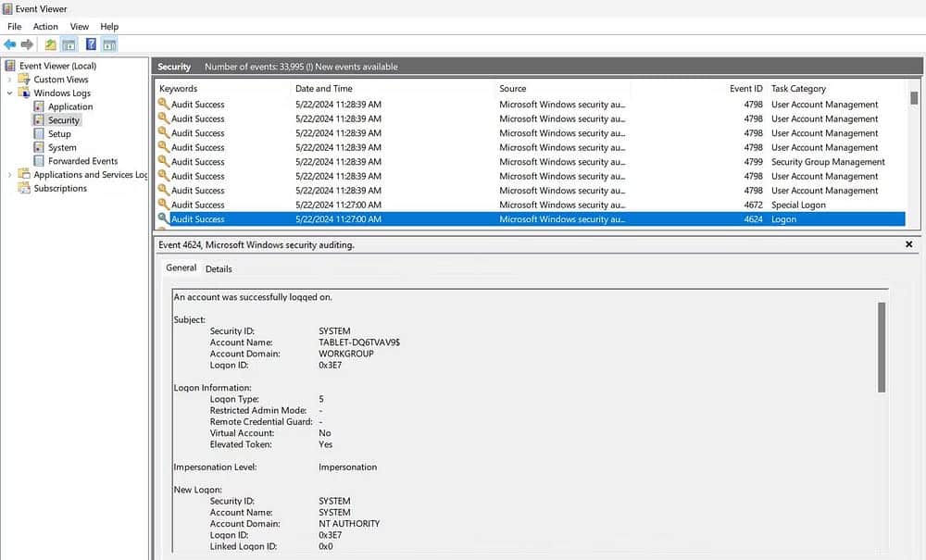Click the Back arrow in the toolbar
The height and width of the screenshot is (560, 926).
(x=10, y=44)
